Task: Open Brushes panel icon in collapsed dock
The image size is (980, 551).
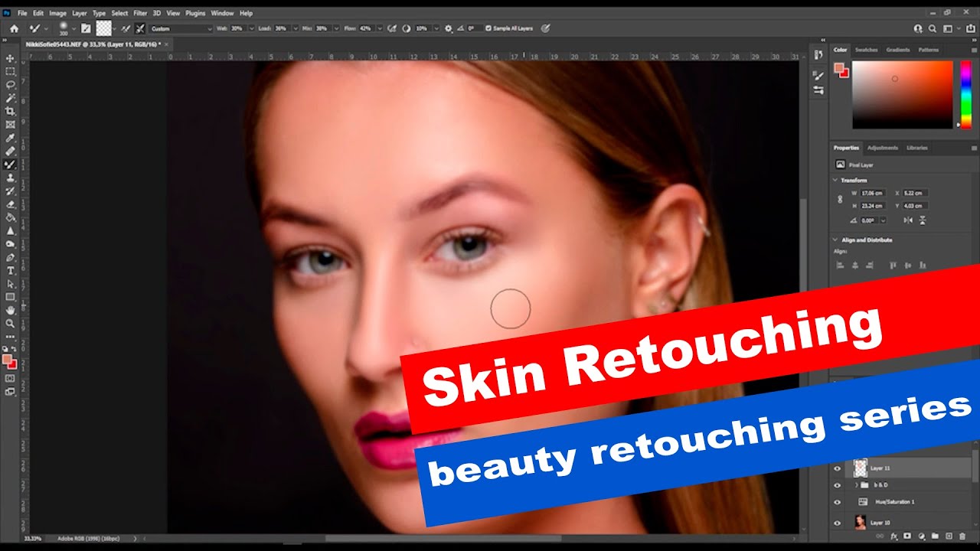Action: (819, 75)
